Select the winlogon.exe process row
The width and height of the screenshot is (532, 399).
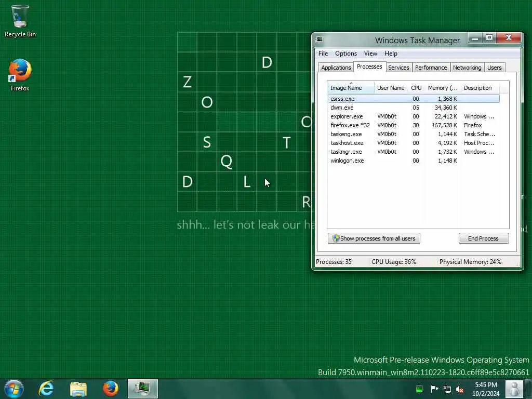coord(414,161)
